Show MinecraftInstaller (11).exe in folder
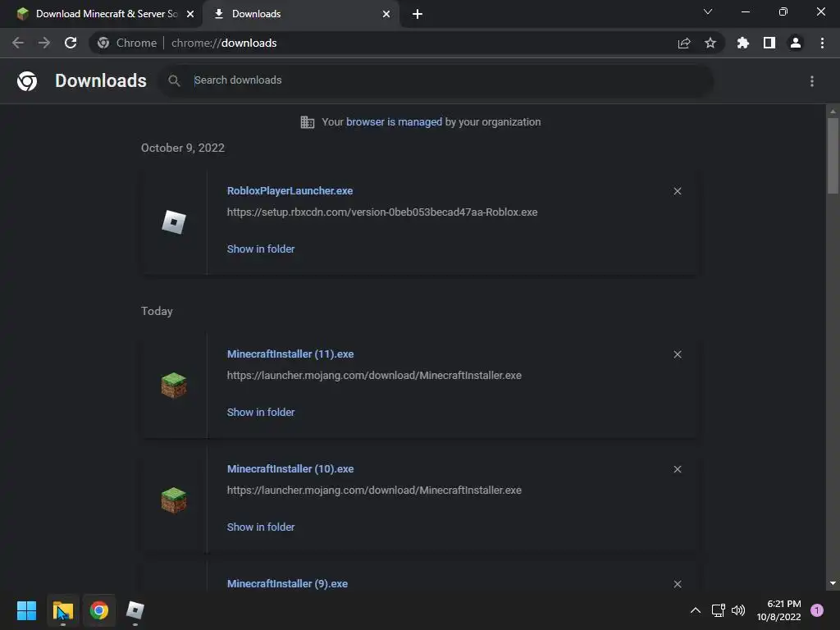This screenshot has height=630, width=840. [261, 413]
